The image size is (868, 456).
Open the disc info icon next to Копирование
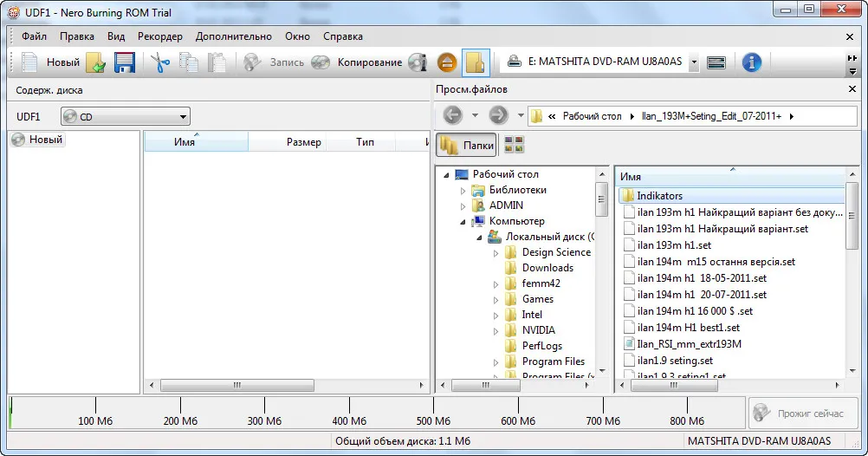point(418,62)
